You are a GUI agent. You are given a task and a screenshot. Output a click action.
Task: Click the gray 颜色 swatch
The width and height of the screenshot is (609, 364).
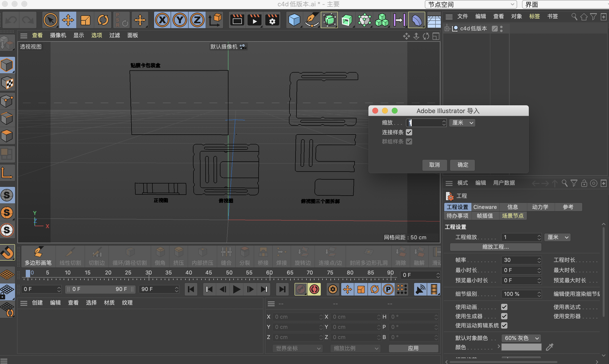pos(521,347)
